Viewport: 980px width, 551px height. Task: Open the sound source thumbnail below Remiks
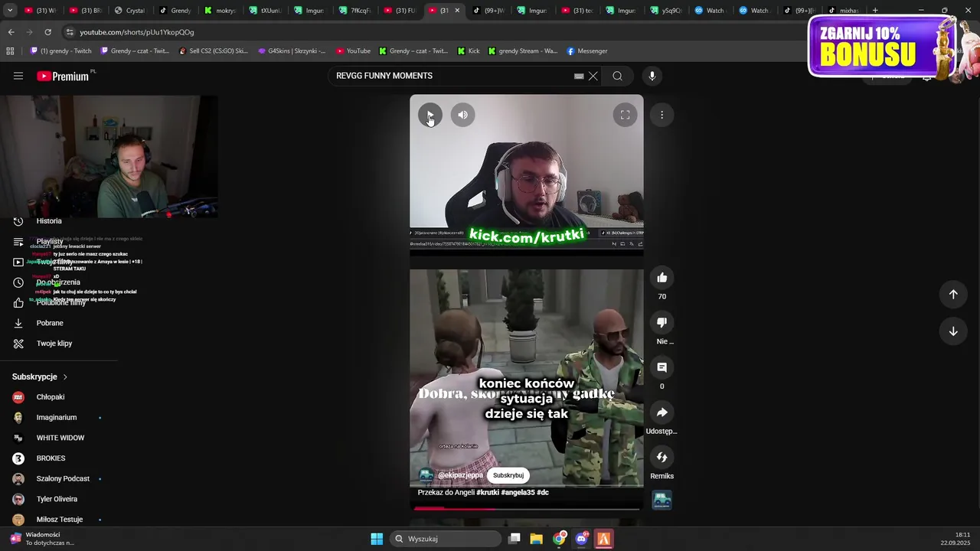click(662, 500)
